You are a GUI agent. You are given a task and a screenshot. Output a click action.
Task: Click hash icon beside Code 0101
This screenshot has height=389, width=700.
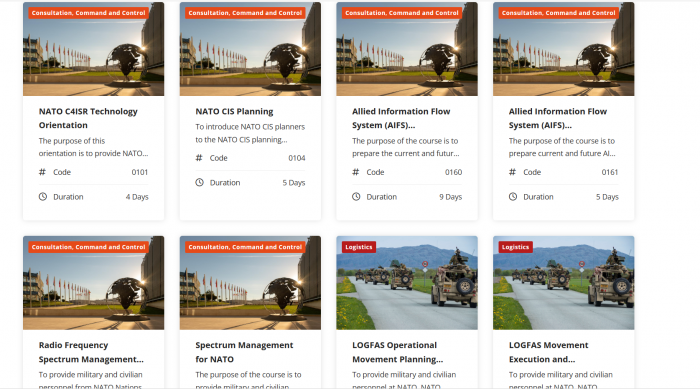click(42, 172)
